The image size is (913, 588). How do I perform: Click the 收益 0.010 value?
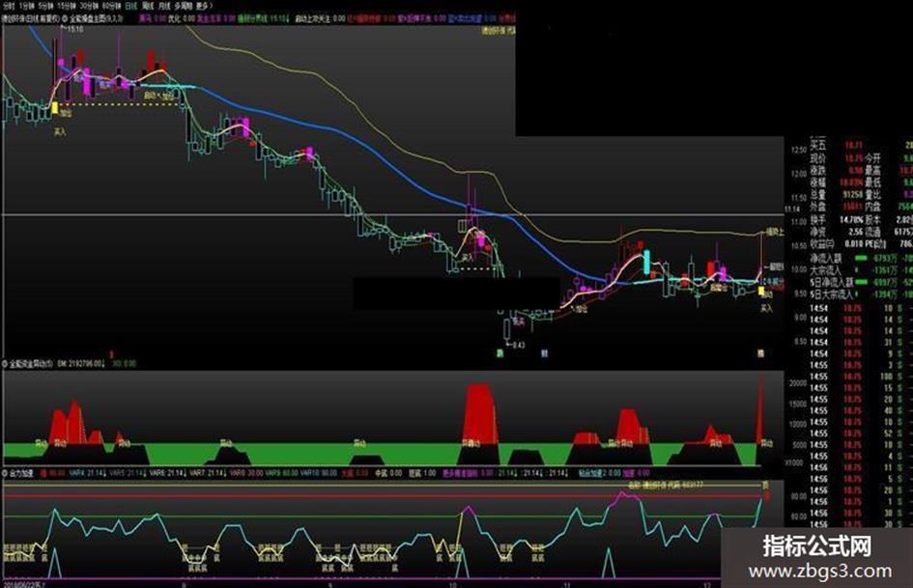853,243
